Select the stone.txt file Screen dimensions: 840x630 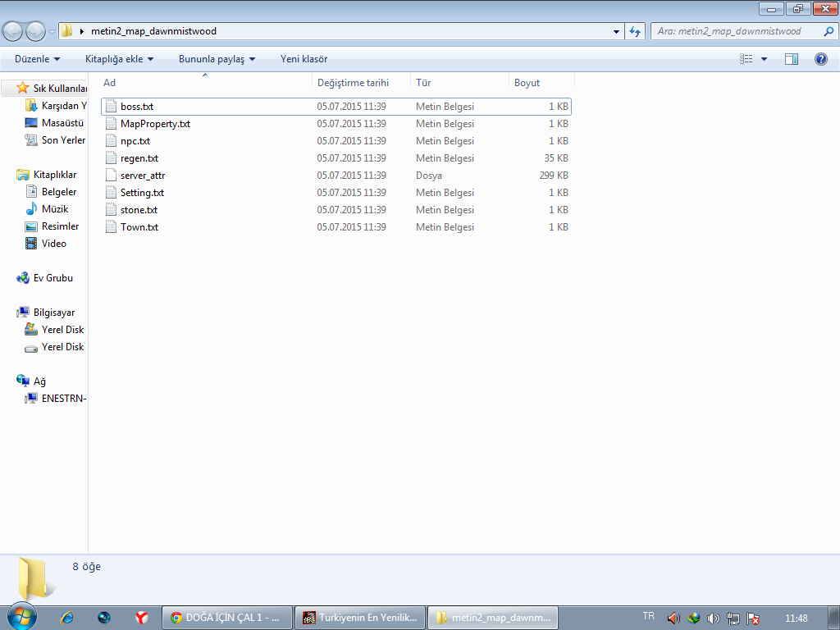336,209
